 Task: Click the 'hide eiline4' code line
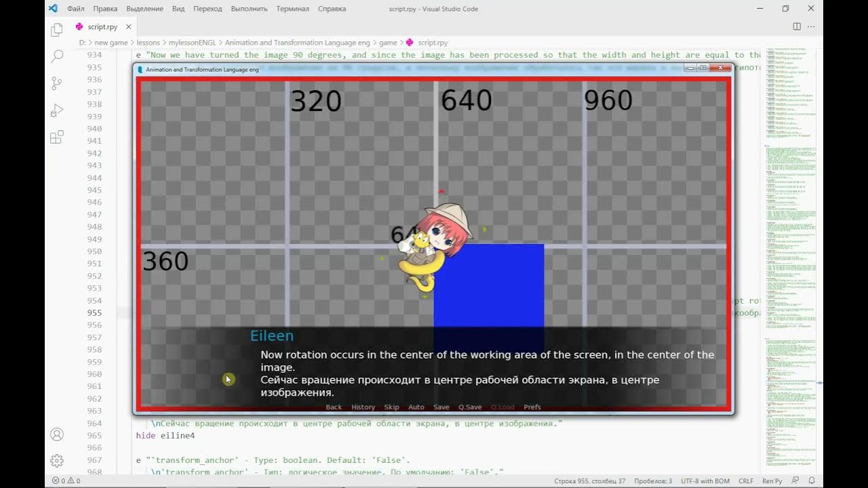(x=165, y=436)
